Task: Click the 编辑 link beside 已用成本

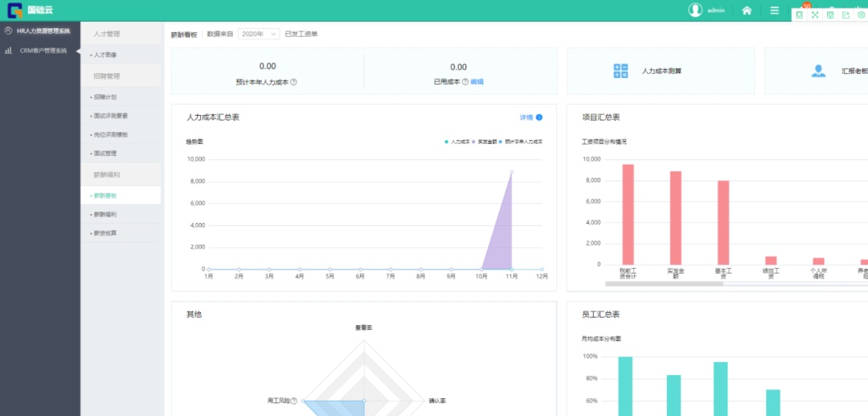Action: [x=477, y=82]
